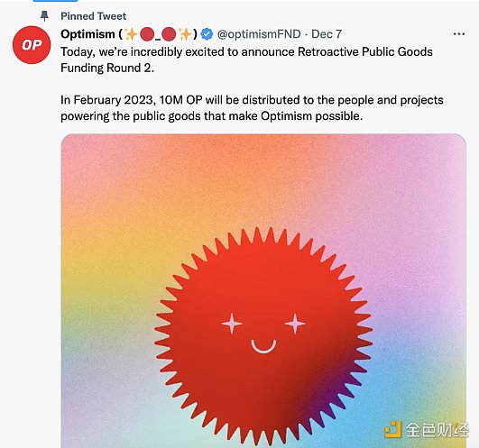The width and height of the screenshot is (479, 448).
Task: Click the Retroactive Public Goods announcement text
Action: pyautogui.click(x=246, y=59)
